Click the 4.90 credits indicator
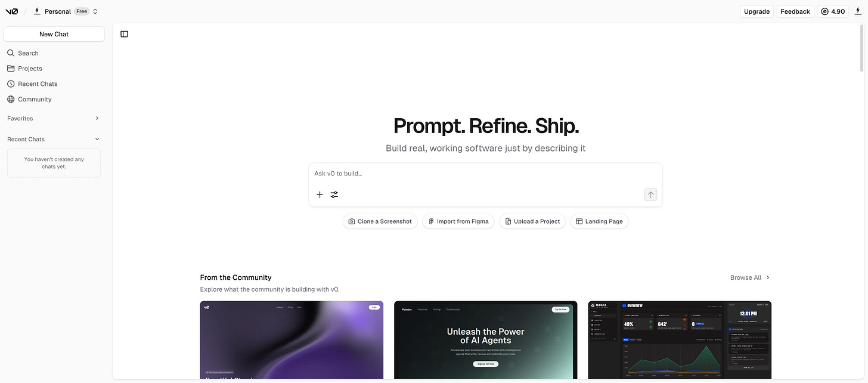 point(833,11)
